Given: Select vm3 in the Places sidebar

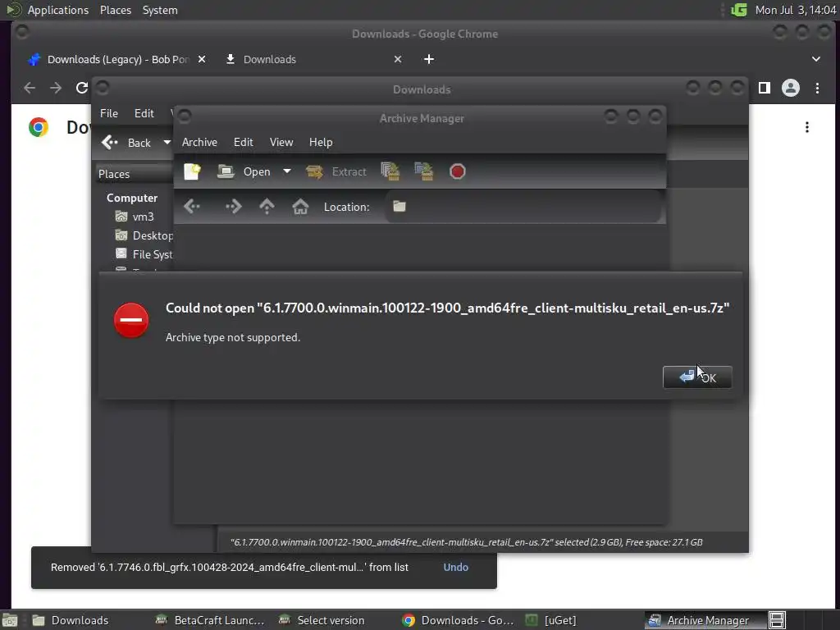Looking at the screenshot, I should 135,217.
